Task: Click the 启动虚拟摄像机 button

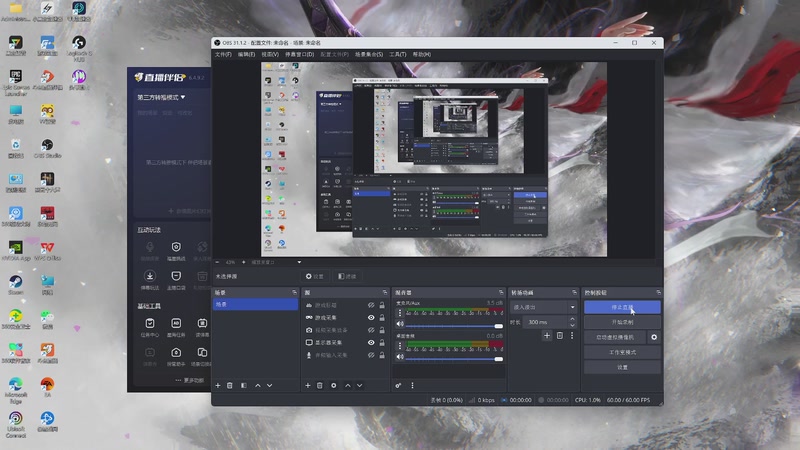Action: [x=615, y=337]
